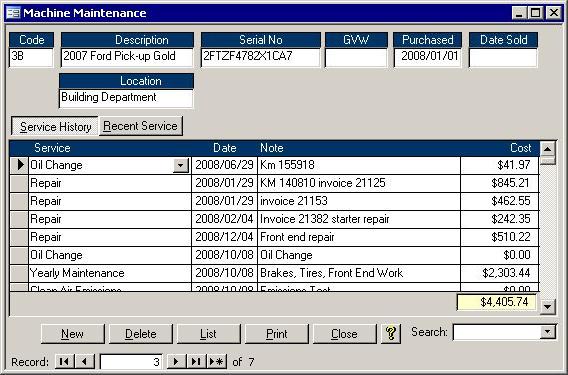Click the Note column header
Screen dimensions: 568x375
click(272, 148)
